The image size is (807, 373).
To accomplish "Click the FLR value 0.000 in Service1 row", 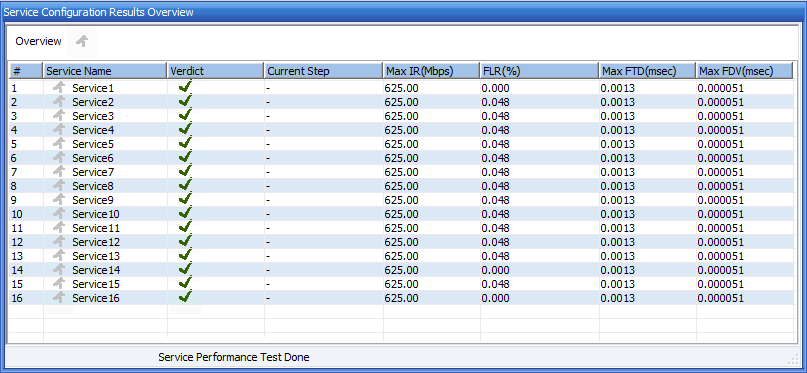I will coord(496,88).
